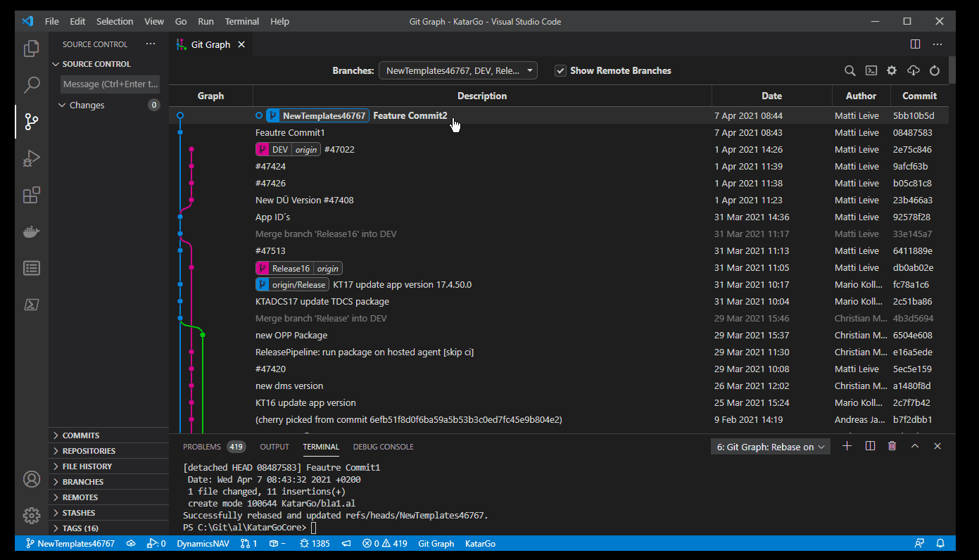
Task: Open the PowerShell view in activity bar
Action: 32,305
